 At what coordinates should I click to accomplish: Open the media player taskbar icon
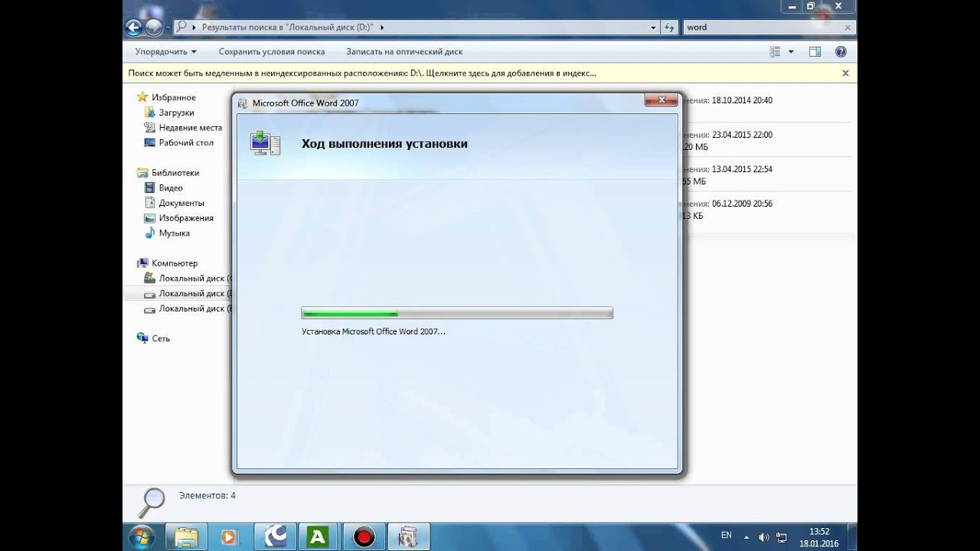(x=228, y=537)
